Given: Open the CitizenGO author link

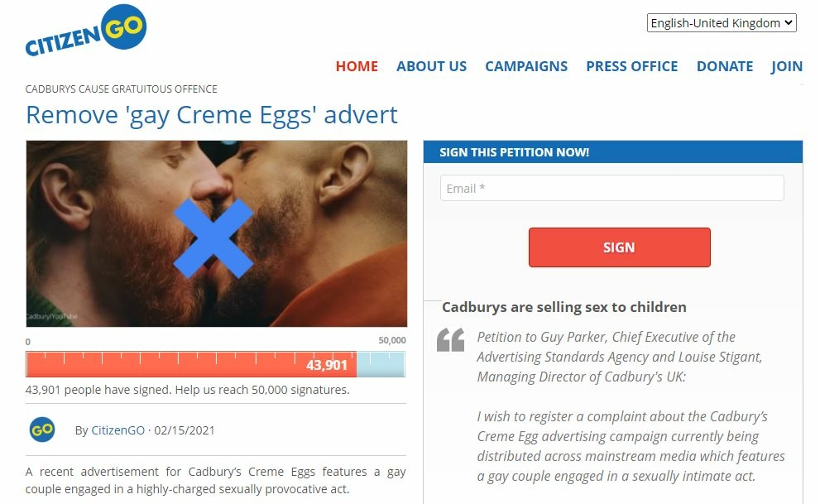Looking at the screenshot, I should point(117,430).
